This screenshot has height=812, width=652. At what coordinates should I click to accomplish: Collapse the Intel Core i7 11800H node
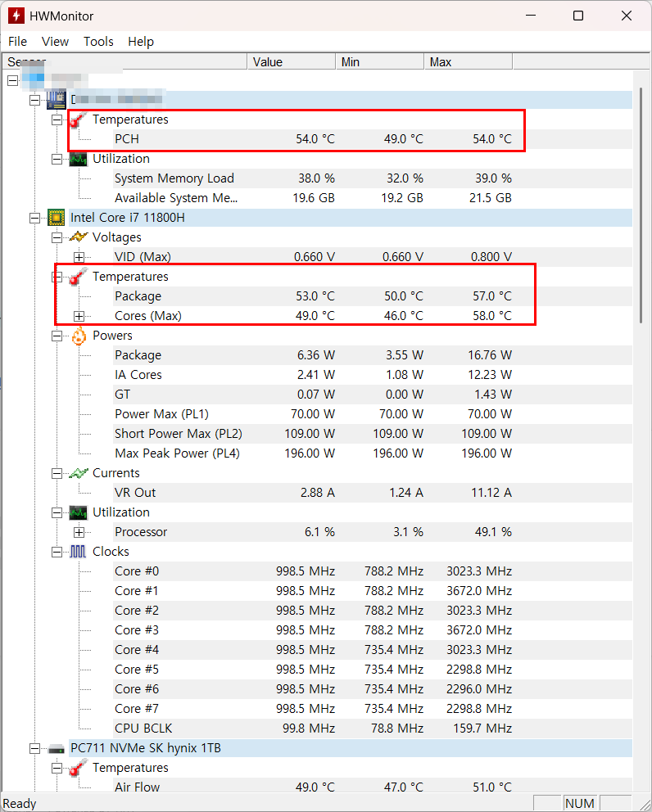point(34,218)
